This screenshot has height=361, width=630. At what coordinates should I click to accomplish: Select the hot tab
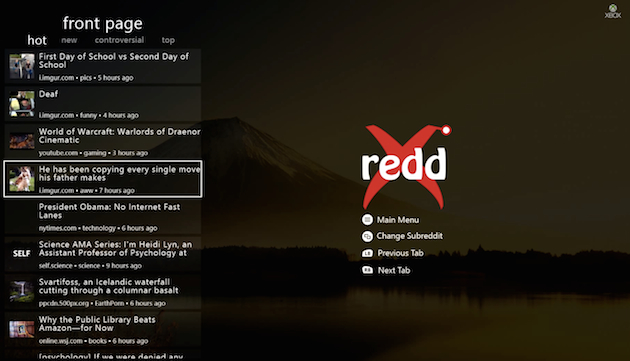pyautogui.click(x=37, y=40)
